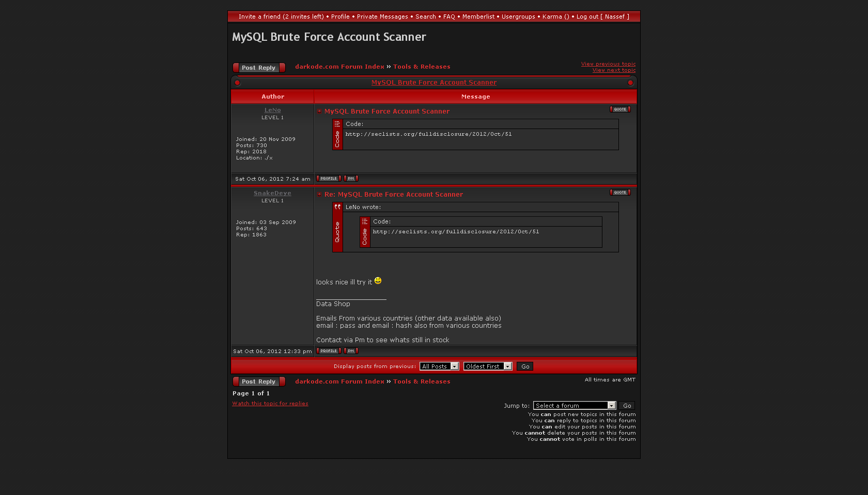Screen dimensions: 868x495
Task: Click the PM icon under SnakeDeye's post
Action: click(351, 351)
